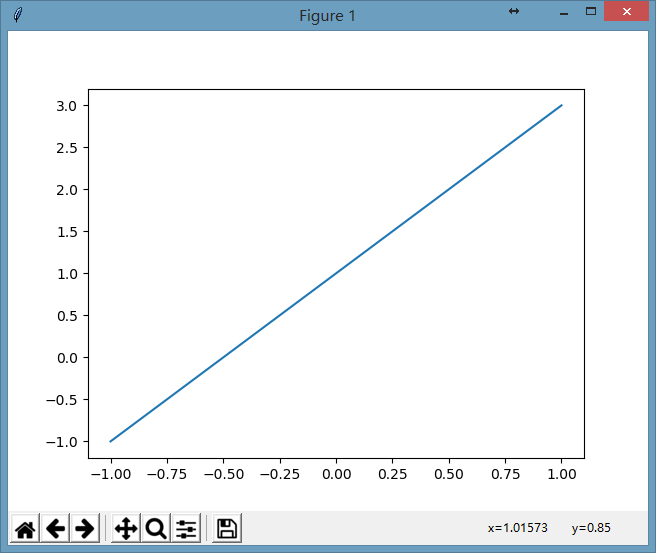Save the figure with floppy icon

227,529
